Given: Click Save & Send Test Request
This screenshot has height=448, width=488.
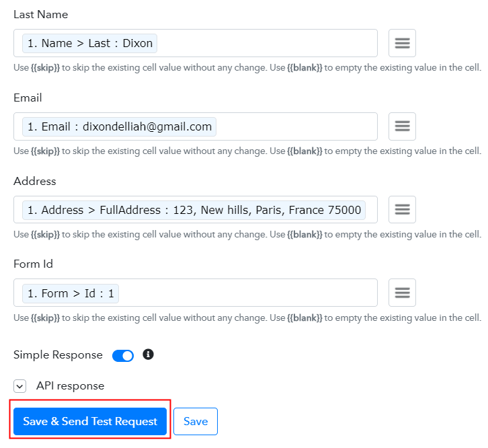Looking at the screenshot, I should pos(90,422).
